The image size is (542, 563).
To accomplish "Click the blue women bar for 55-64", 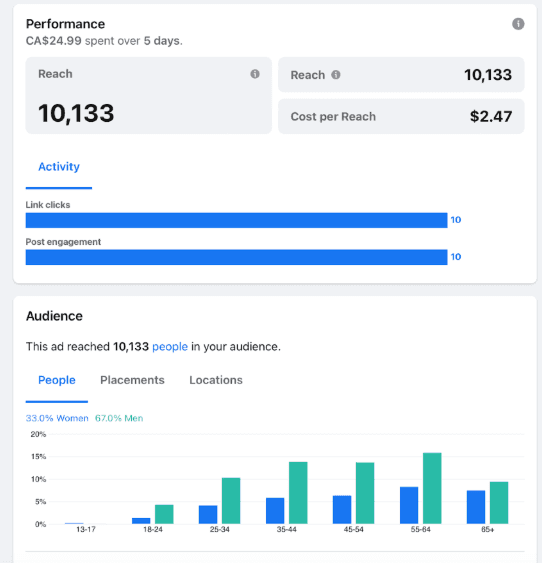I will (x=409, y=505).
